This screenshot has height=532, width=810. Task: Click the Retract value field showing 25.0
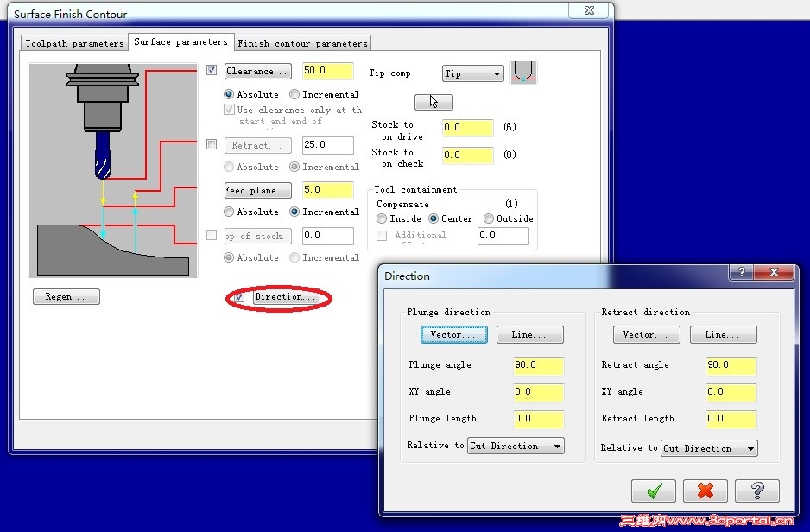[x=328, y=145]
